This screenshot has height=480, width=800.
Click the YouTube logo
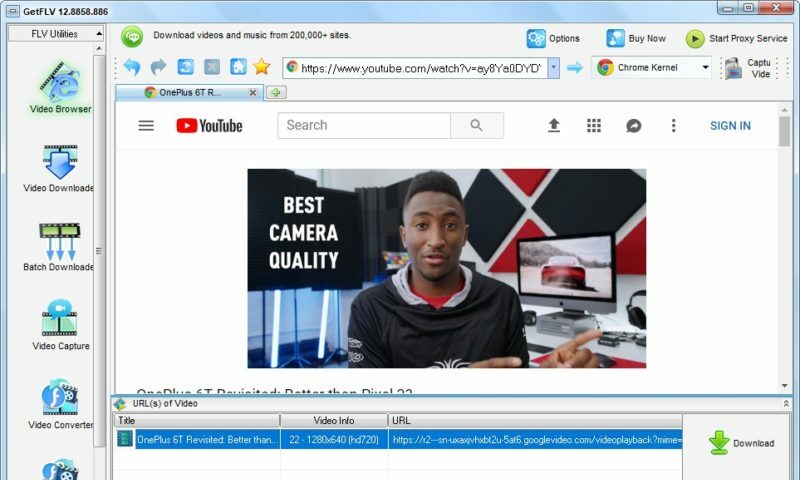[x=209, y=125]
